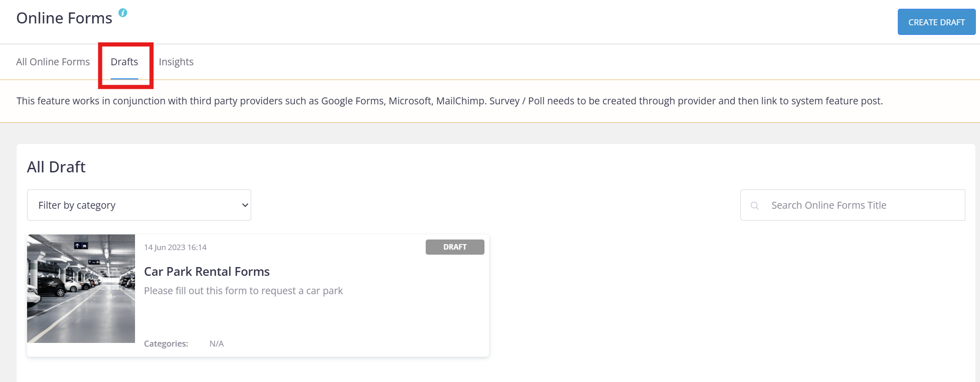Viewport: 980px width, 382px height.
Task: Open the Insights tab
Action: [176, 62]
